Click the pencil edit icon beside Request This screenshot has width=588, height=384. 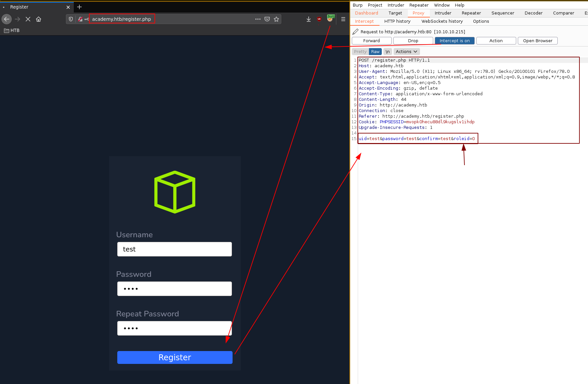tap(355, 32)
